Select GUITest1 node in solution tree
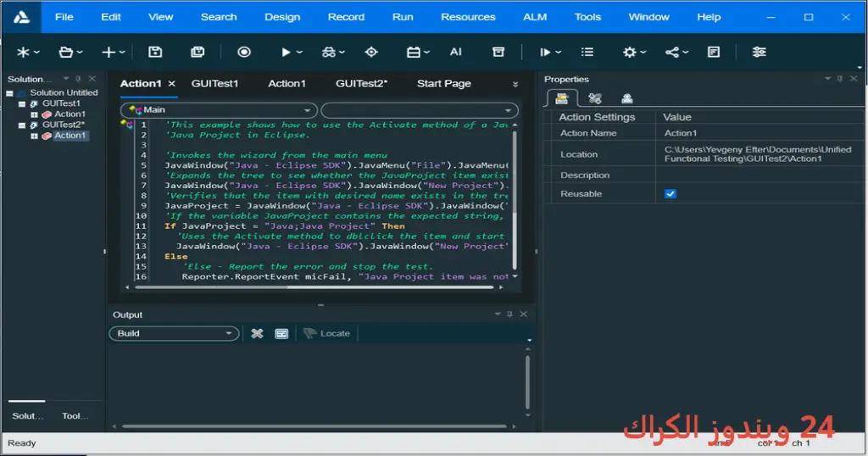This screenshot has height=456, width=868. [61, 103]
